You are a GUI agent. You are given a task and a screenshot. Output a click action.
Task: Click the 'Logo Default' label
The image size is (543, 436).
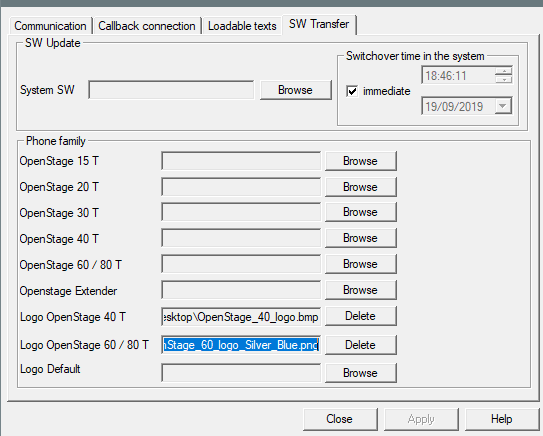pos(50,369)
